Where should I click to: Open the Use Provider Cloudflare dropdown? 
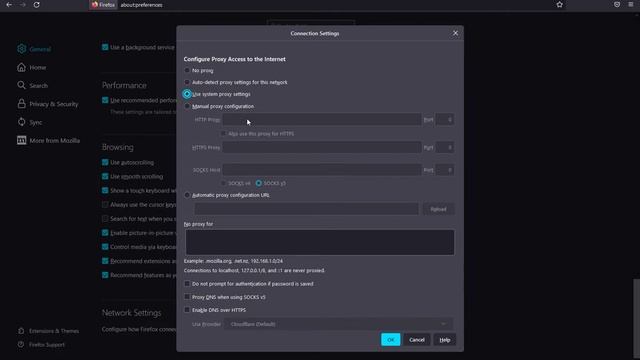pyautogui.click(x=338, y=324)
